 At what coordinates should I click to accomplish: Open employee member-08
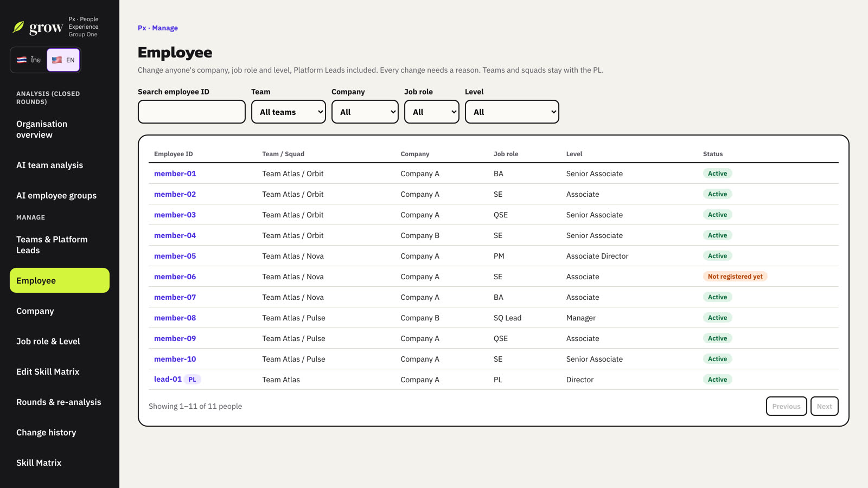[x=175, y=318]
